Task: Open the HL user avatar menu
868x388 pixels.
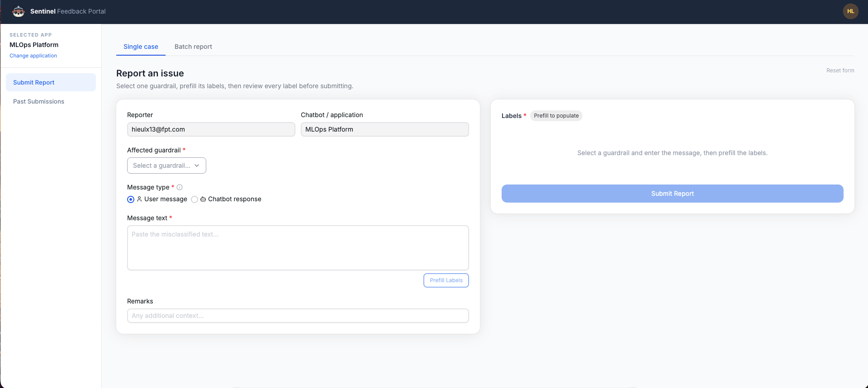Action: pyautogui.click(x=850, y=11)
